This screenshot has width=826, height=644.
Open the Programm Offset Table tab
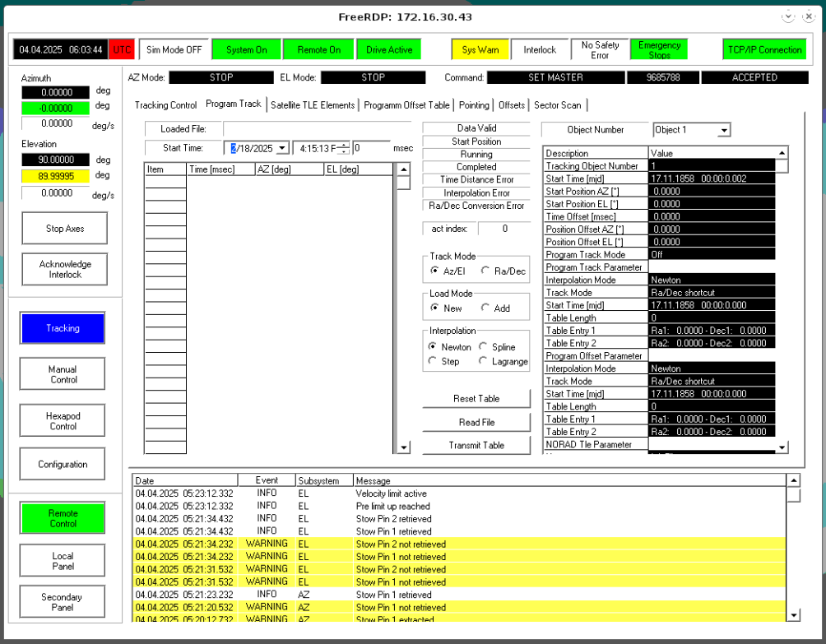tap(406, 105)
